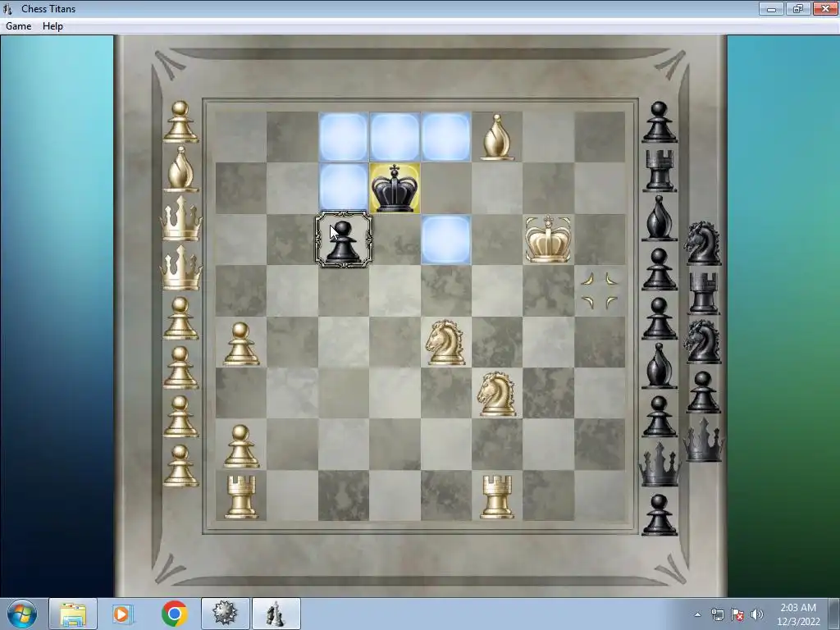Viewport: 840px width, 630px height.
Task: Close the Chess Titans window
Action: click(x=825, y=8)
